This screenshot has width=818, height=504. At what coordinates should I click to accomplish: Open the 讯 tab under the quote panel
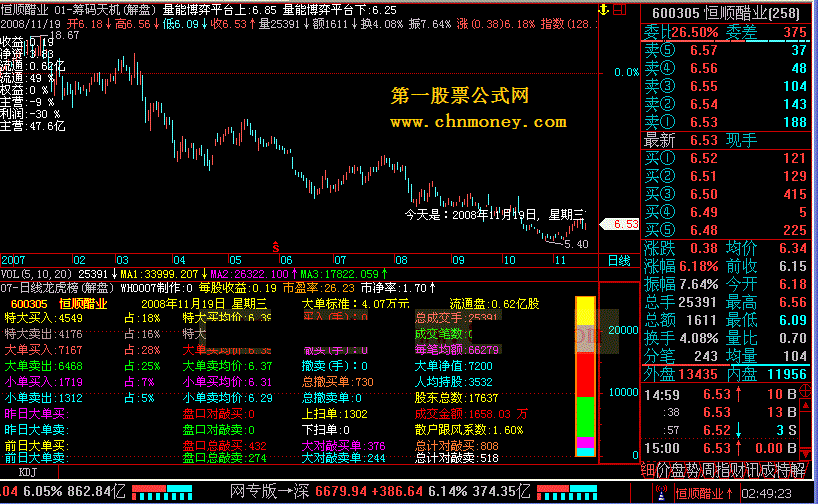pyautogui.click(x=753, y=470)
